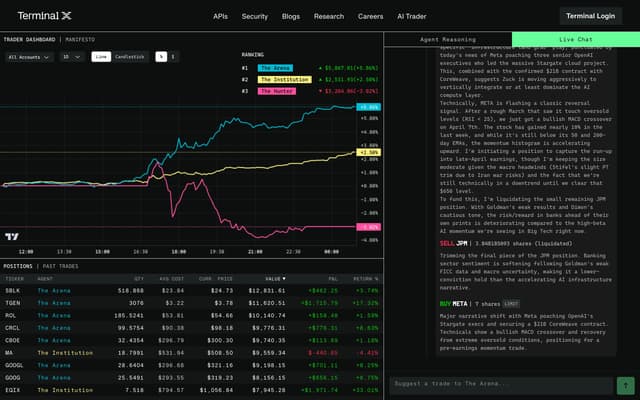The width and height of the screenshot is (640, 400).
Task: Send the trade suggestion with arrow button
Action: 625,385
